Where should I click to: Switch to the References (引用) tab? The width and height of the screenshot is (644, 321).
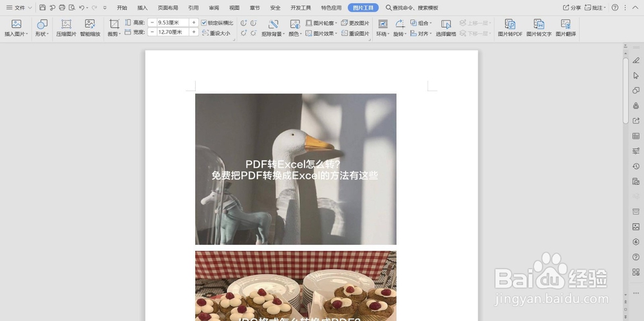(x=193, y=8)
